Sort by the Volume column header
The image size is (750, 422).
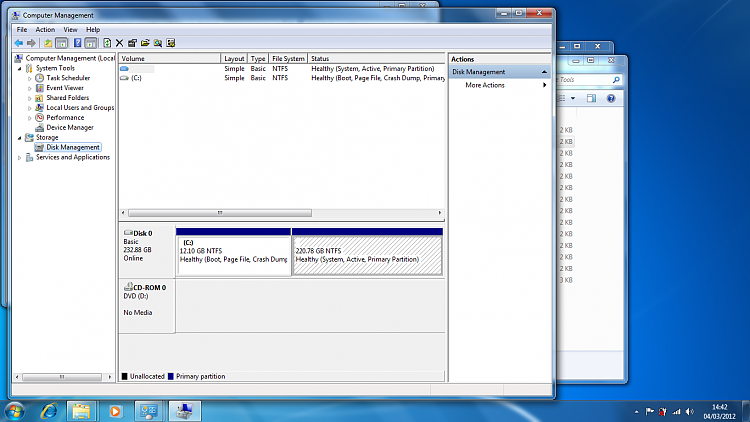coord(170,58)
